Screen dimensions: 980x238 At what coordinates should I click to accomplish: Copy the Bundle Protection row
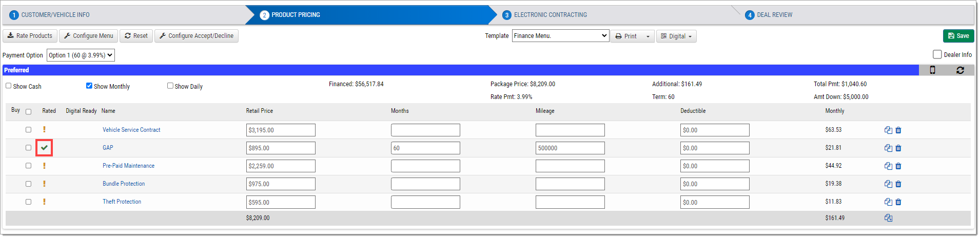pyautogui.click(x=888, y=184)
